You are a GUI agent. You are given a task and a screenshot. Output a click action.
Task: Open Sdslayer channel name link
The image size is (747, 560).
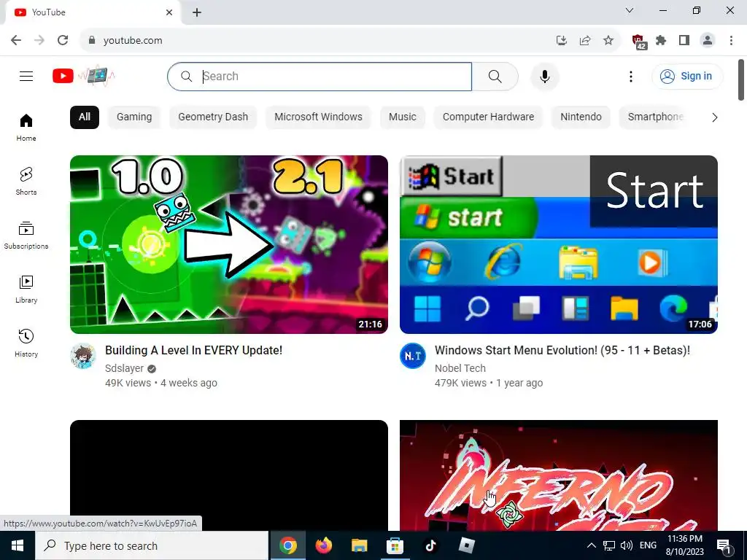[x=124, y=368]
